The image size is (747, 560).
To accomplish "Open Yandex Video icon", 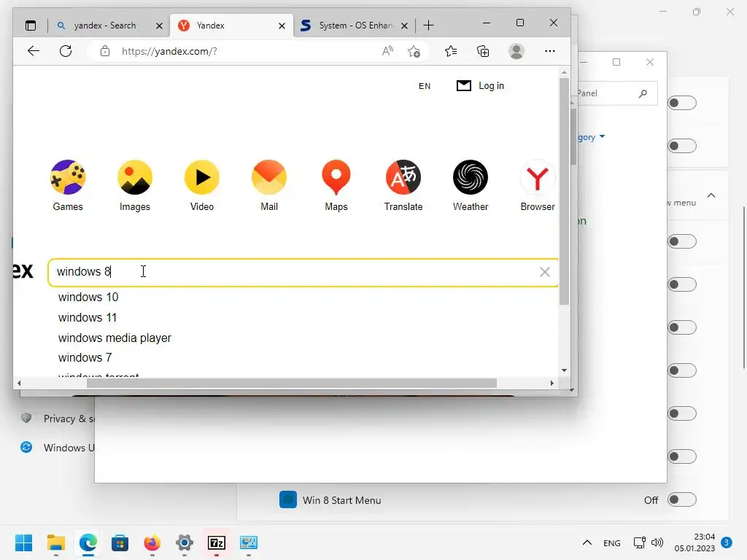I will point(202,177).
